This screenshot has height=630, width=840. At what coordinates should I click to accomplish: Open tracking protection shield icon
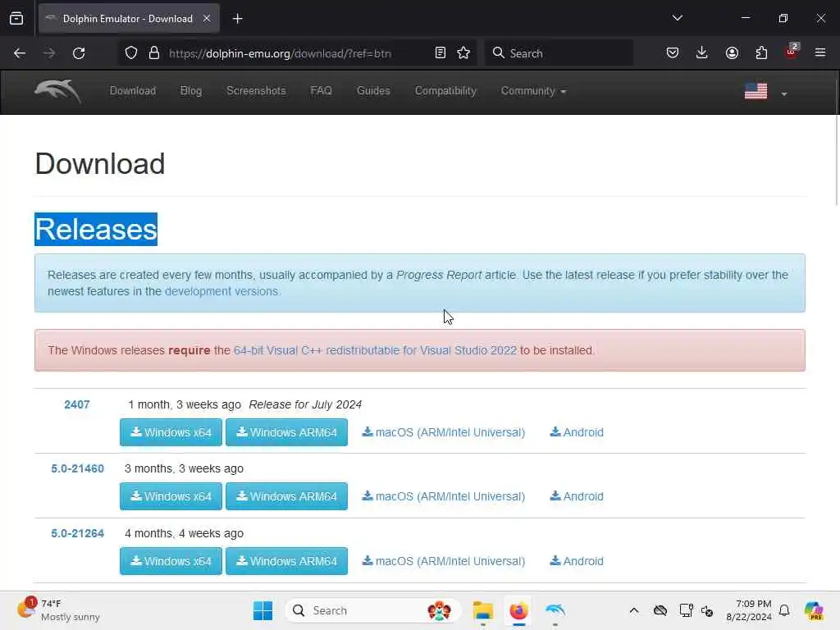coord(131,53)
